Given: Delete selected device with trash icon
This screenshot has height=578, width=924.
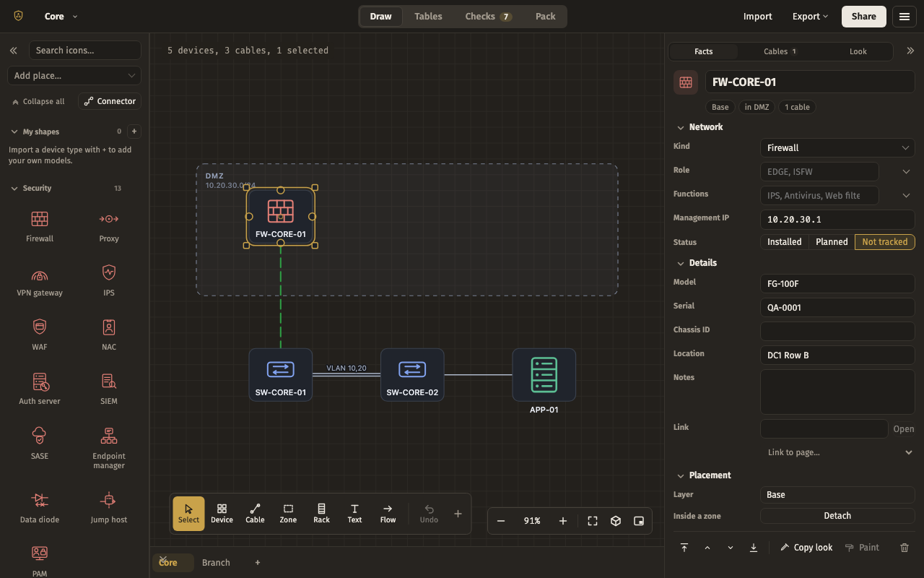Looking at the screenshot, I should 905,548.
